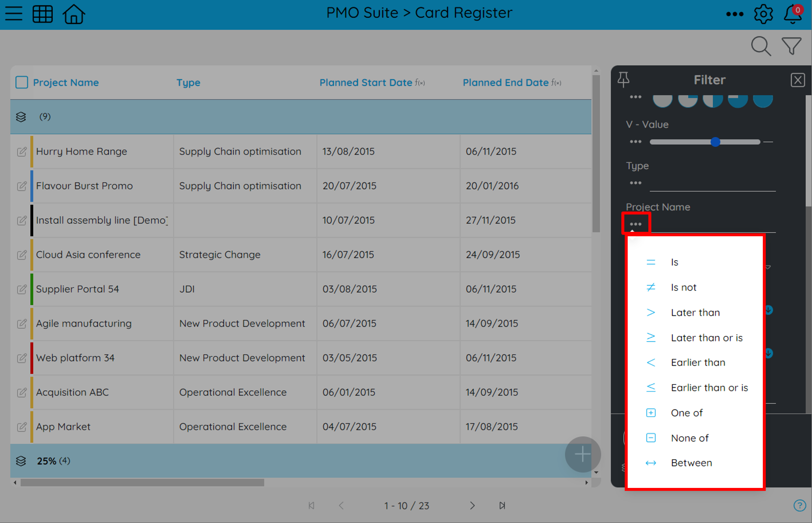Image resolution: width=812 pixels, height=523 pixels.
Task: Edit the Flavour Burst Promo row
Action: (x=22, y=186)
